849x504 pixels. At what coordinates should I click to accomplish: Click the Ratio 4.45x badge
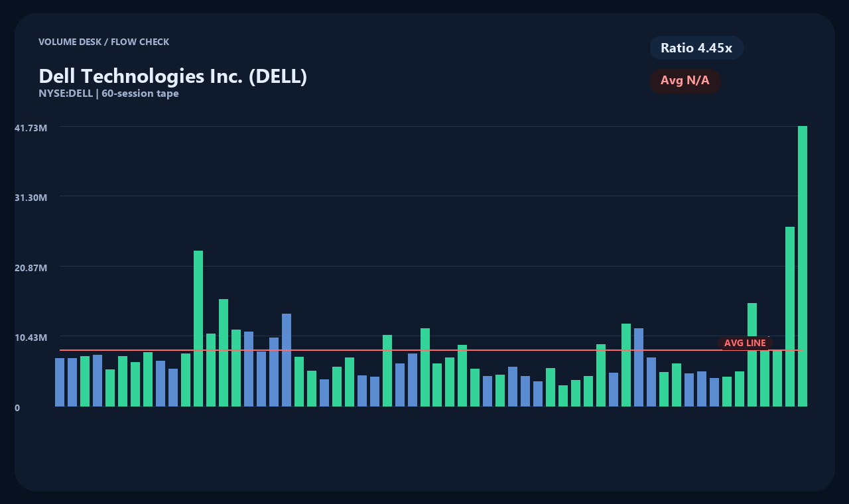pyautogui.click(x=696, y=48)
